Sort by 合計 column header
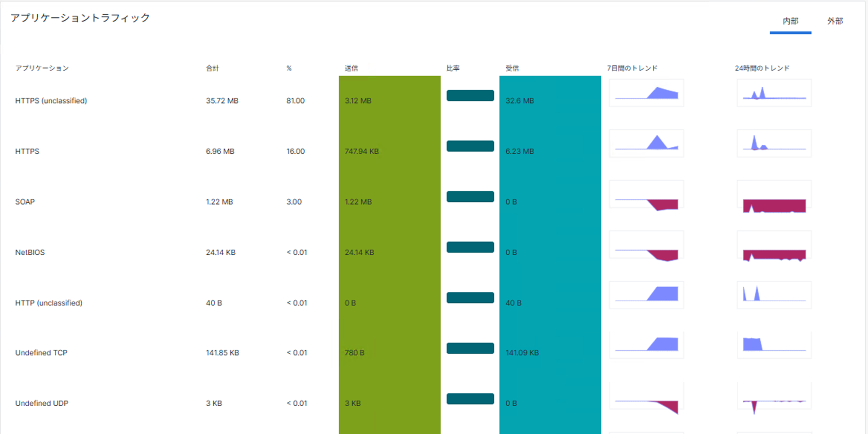868x434 pixels. click(x=212, y=68)
